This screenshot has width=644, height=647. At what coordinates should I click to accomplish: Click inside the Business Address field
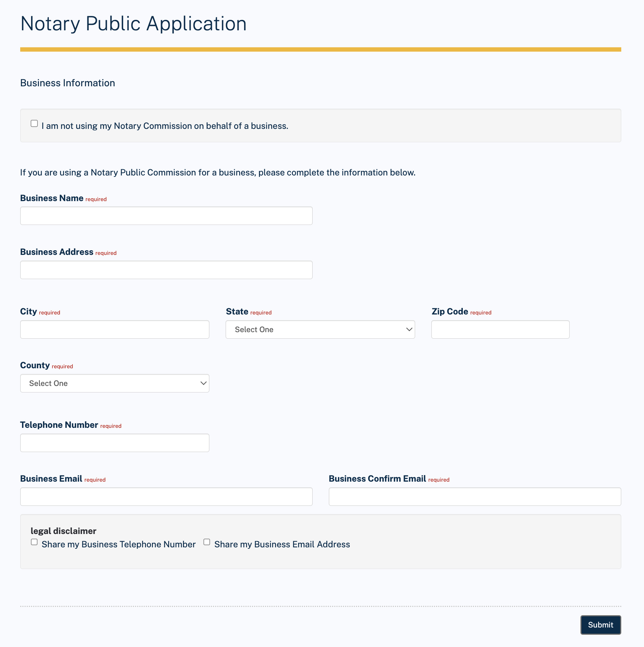[166, 270]
